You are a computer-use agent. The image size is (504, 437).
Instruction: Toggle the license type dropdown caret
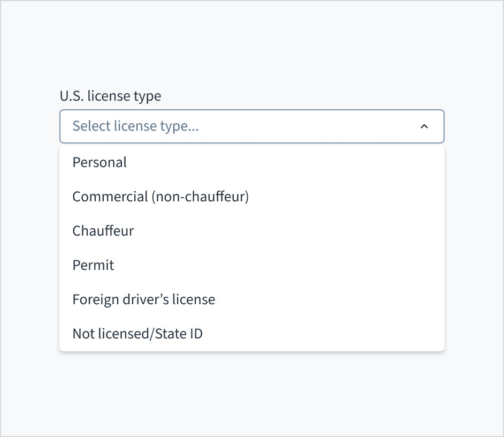pos(424,126)
